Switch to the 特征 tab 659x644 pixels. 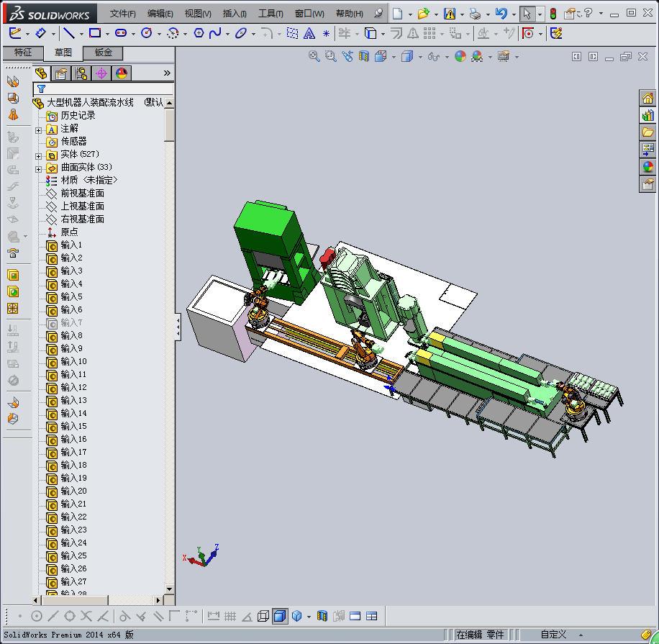pos(23,53)
